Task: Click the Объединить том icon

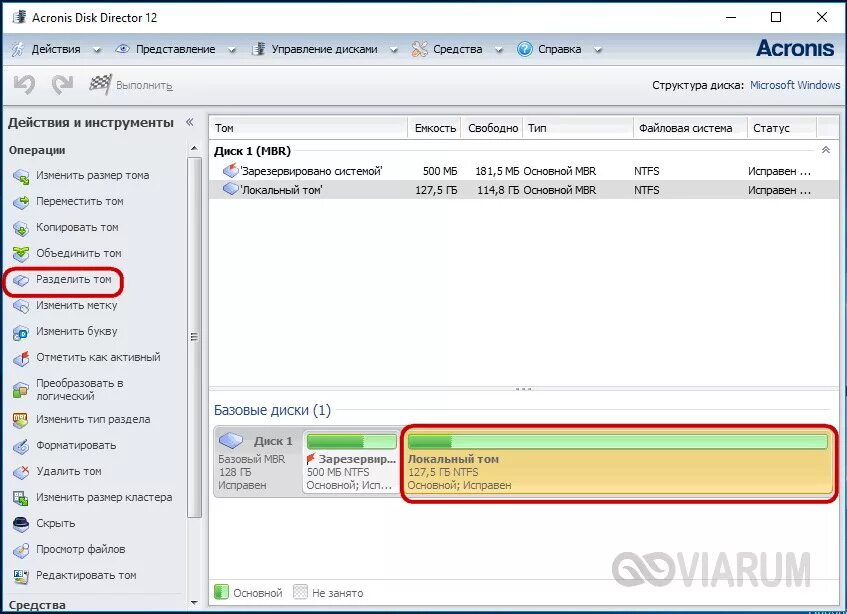Action: tap(21, 253)
